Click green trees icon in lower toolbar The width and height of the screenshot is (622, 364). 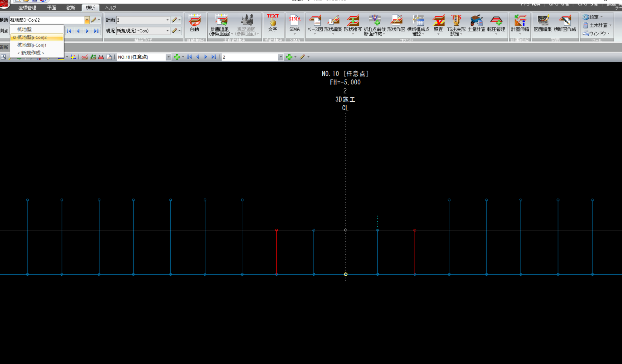pos(93,57)
